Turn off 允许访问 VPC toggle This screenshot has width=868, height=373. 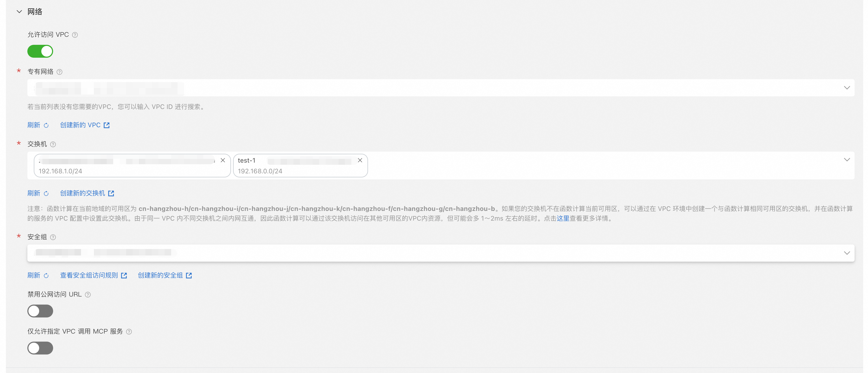tap(40, 51)
